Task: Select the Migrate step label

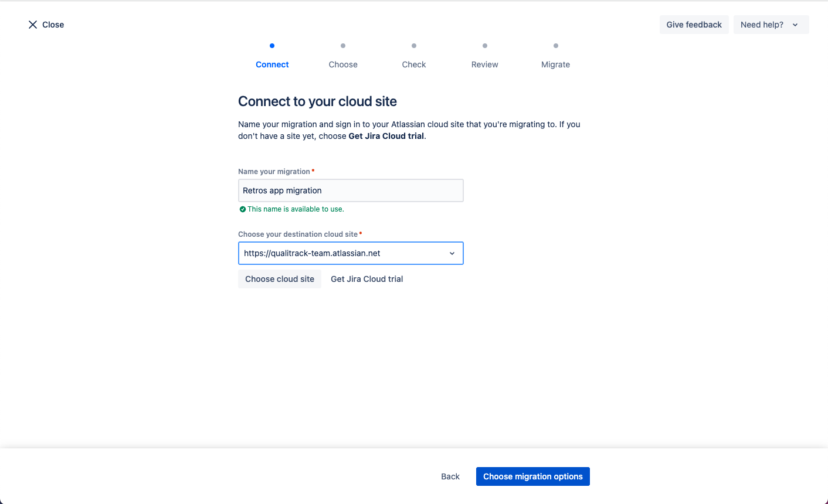Action: [x=555, y=64]
